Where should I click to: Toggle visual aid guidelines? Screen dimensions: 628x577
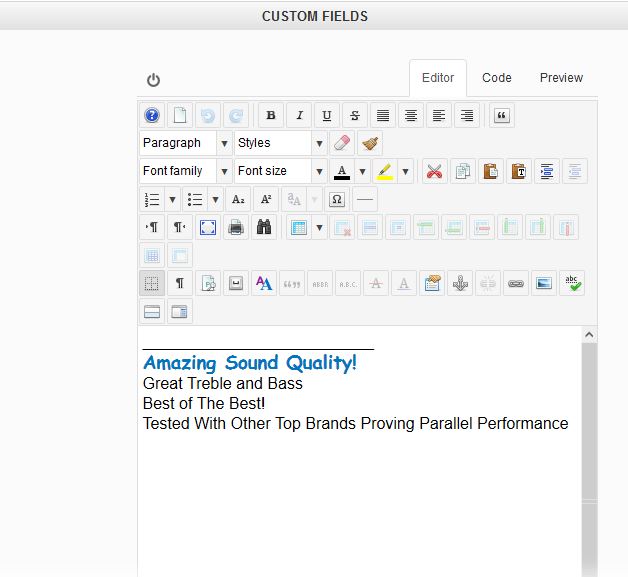(x=152, y=283)
